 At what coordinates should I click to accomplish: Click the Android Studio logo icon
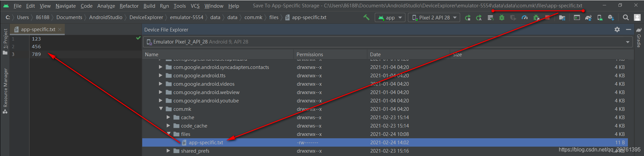tap(6, 6)
